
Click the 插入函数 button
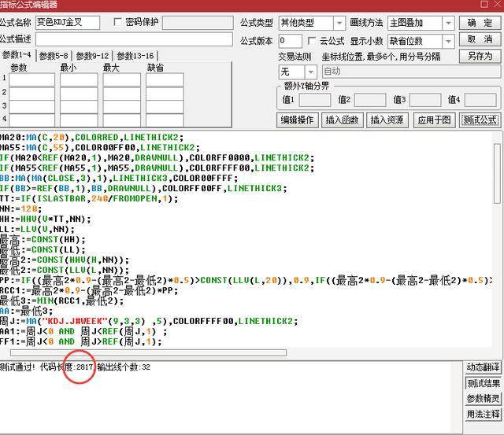tap(343, 120)
